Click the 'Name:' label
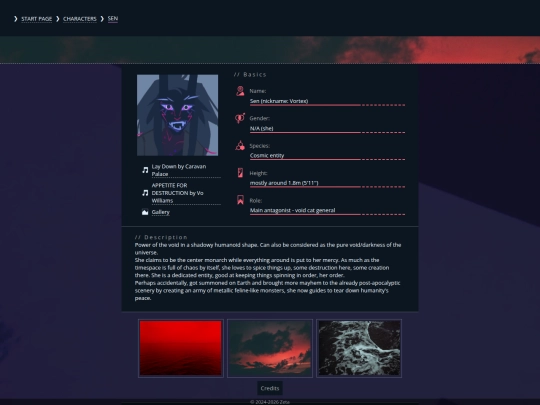This screenshot has height=405, width=540. [258, 91]
